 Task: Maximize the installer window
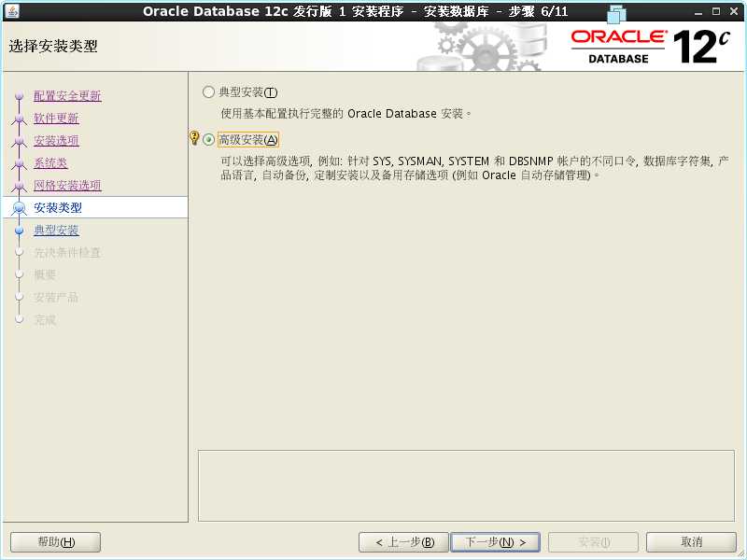click(716, 11)
